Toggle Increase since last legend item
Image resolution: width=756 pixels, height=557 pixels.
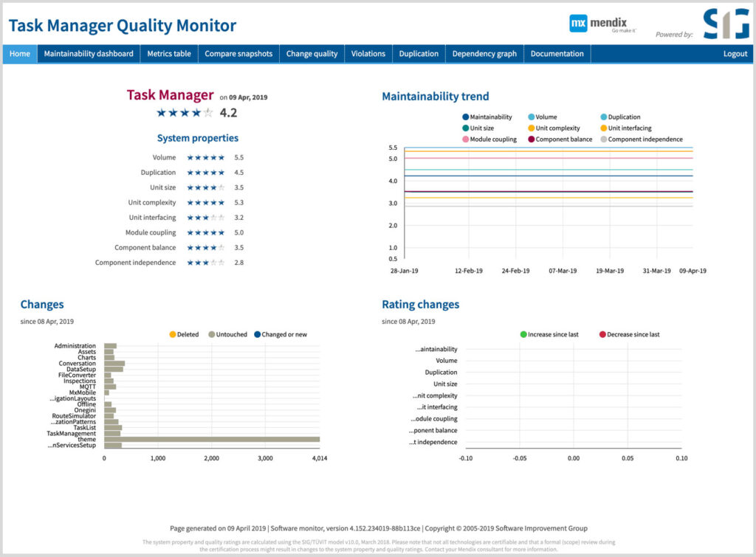[x=549, y=334]
